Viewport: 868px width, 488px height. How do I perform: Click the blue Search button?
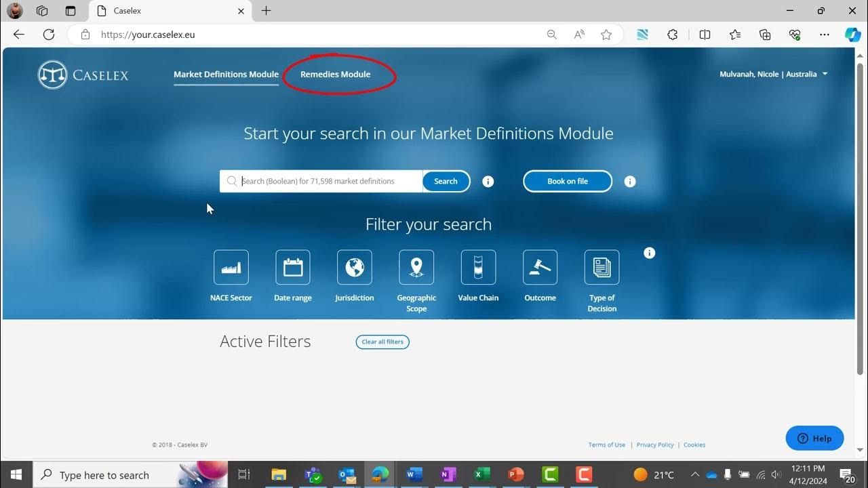click(x=446, y=181)
